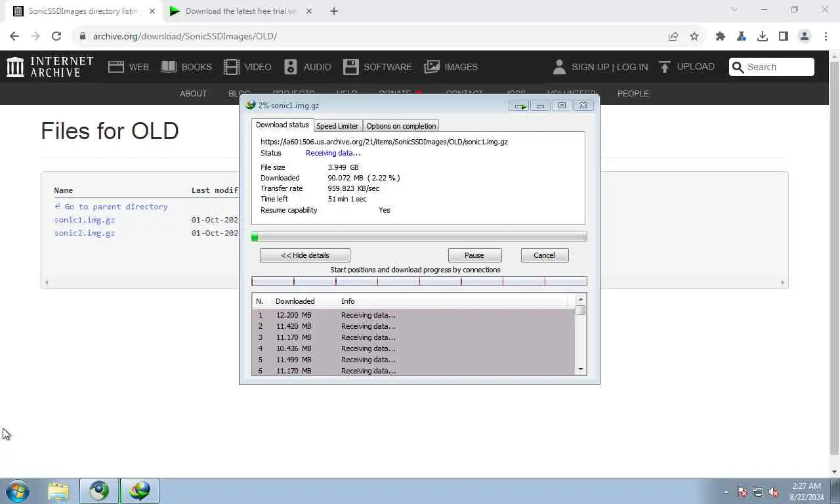The height and width of the screenshot is (504, 840).
Task: Open the Chrome three-dot menu
Action: (825, 36)
